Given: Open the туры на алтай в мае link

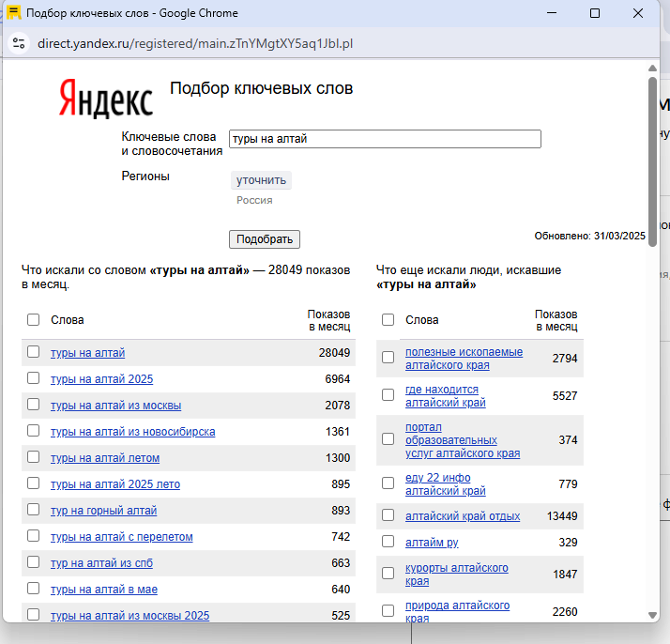Looking at the screenshot, I should (x=104, y=590).
